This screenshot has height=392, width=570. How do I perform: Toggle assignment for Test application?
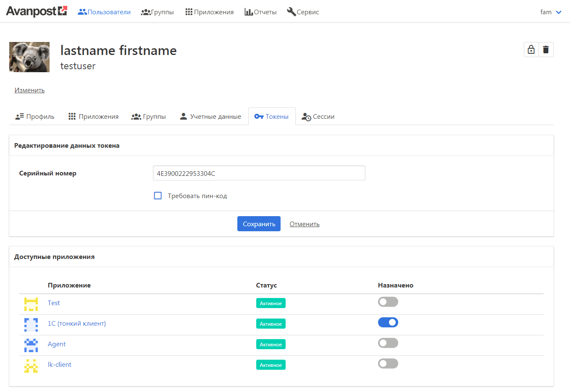388,302
